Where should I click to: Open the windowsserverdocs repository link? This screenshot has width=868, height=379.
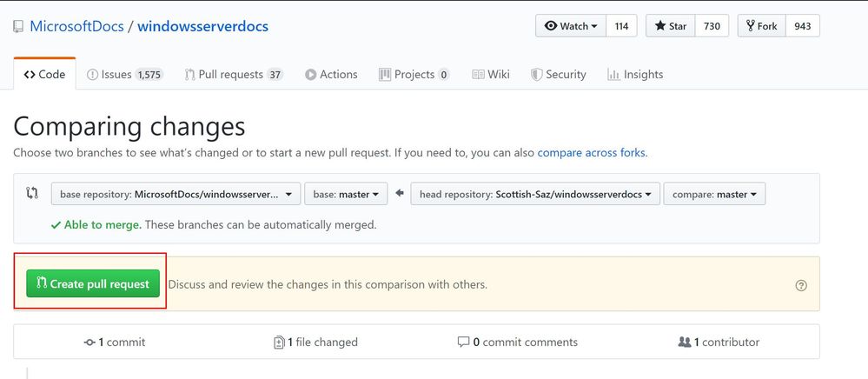point(202,26)
